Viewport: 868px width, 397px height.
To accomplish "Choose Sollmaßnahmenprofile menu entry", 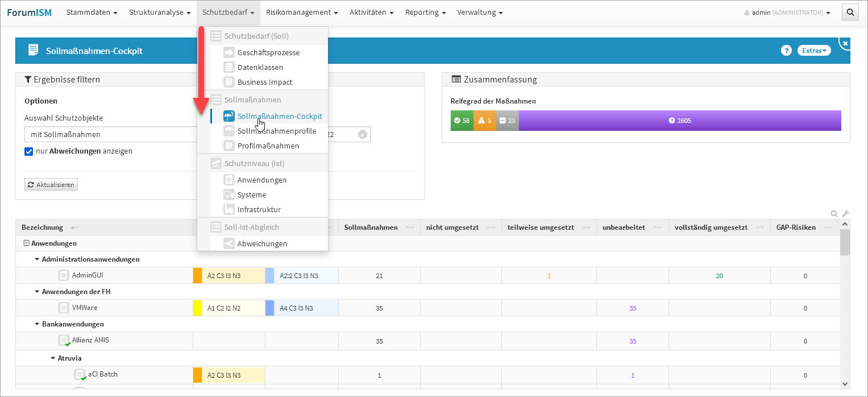I will pos(276,131).
